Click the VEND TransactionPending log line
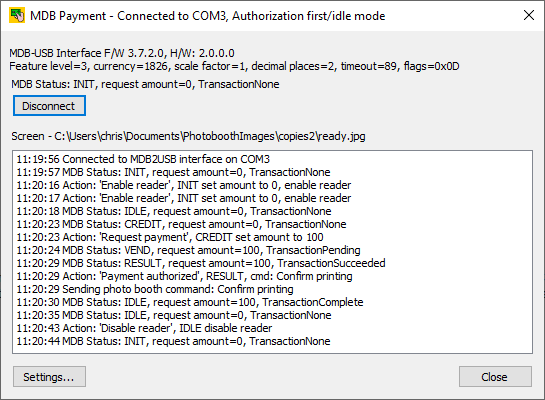545x400 pixels. click(188, 250)
